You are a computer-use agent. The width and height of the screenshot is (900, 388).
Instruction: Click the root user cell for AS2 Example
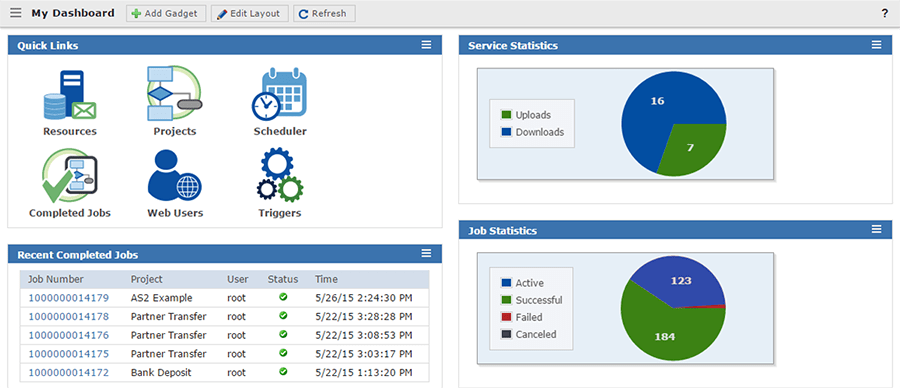236,298
